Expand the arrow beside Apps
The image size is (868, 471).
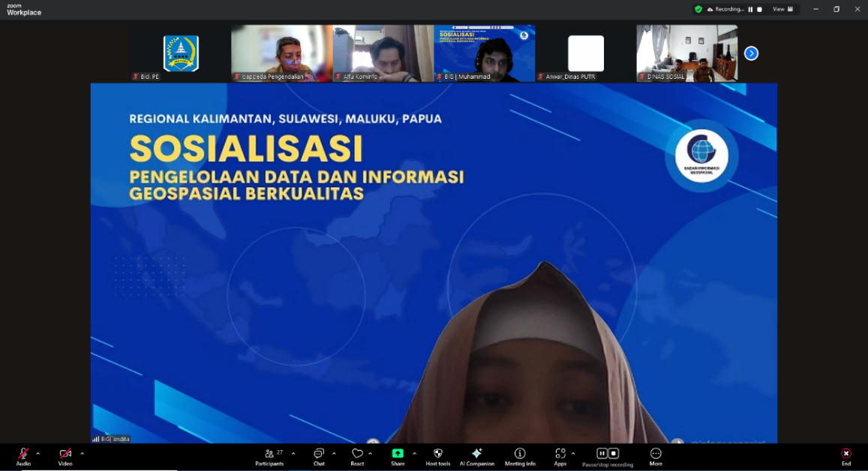click(573, 453)
